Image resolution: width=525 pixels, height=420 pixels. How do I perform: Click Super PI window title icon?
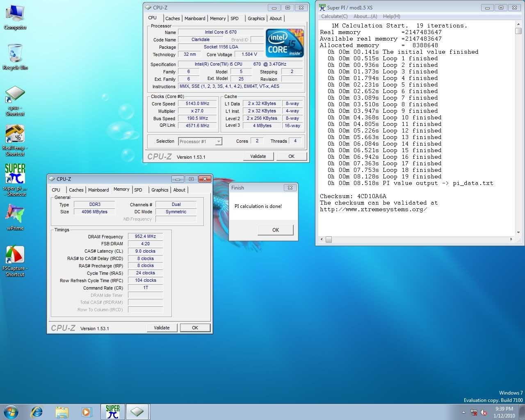click(322, 7)
